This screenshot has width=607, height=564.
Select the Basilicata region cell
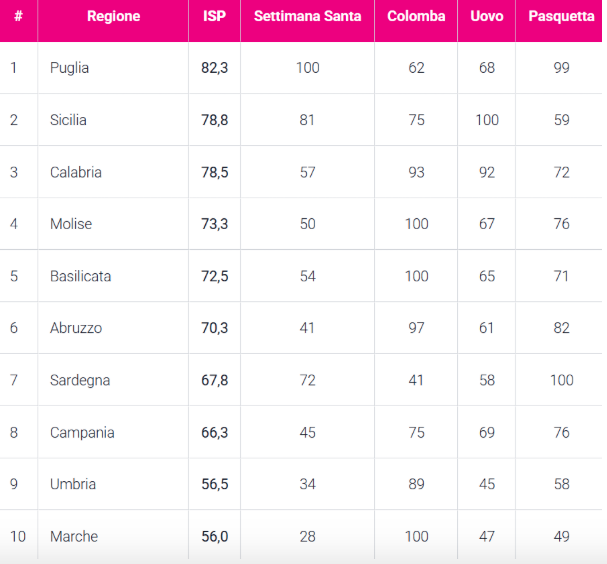coord(80,276)
